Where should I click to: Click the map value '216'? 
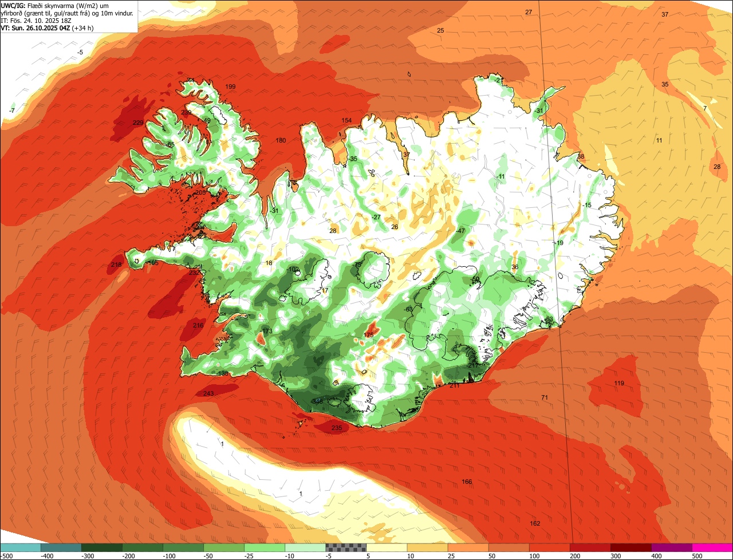click(198, 325)
